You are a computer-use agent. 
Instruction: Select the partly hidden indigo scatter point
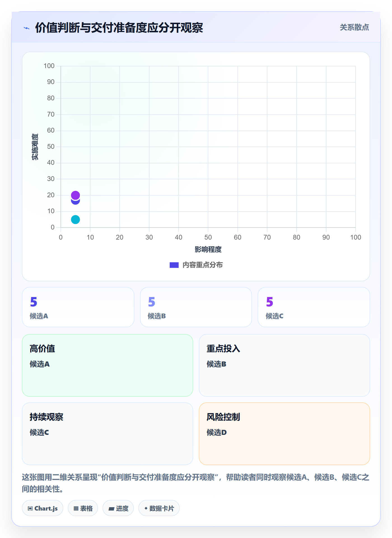[75, 202]
